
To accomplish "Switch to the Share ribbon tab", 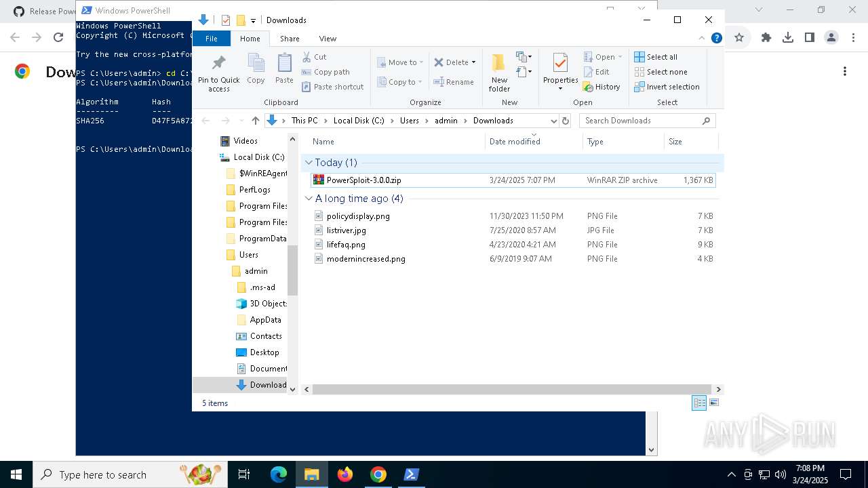I will (x=290, y=39).
